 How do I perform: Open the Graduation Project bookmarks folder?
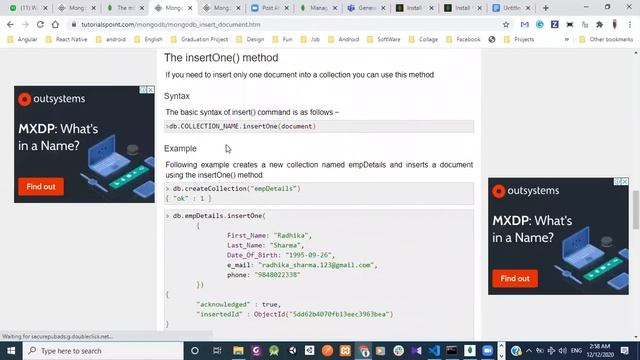pyautogui.click(x=199, y=40)
